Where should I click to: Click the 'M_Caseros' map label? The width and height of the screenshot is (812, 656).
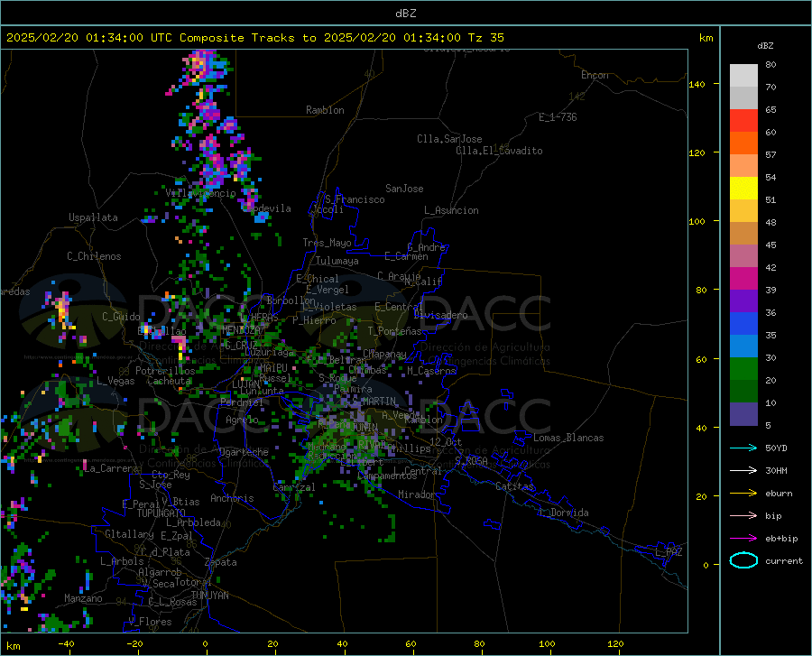pyautogui.click(x=431, y=371)
